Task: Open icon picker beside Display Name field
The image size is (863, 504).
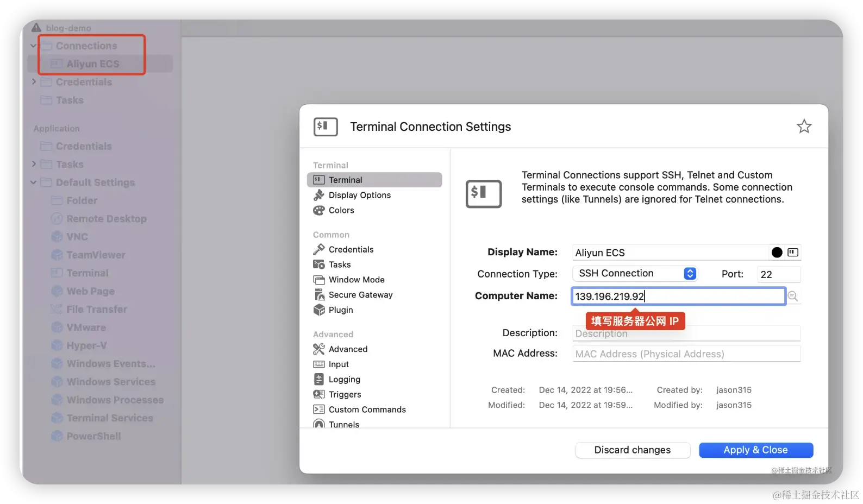Action: [x=793, y=252]
